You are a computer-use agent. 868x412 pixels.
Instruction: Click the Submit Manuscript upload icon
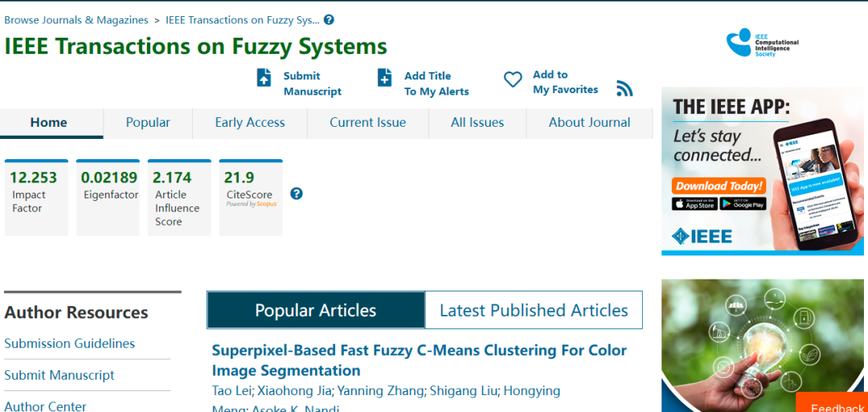click(264, 78)
